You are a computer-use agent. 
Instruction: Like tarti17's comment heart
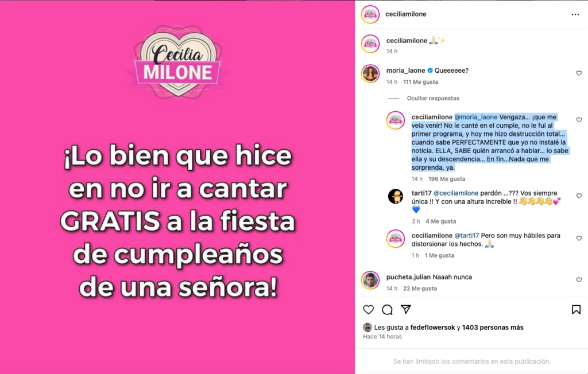pyautogui.click(x=579, y=196)
